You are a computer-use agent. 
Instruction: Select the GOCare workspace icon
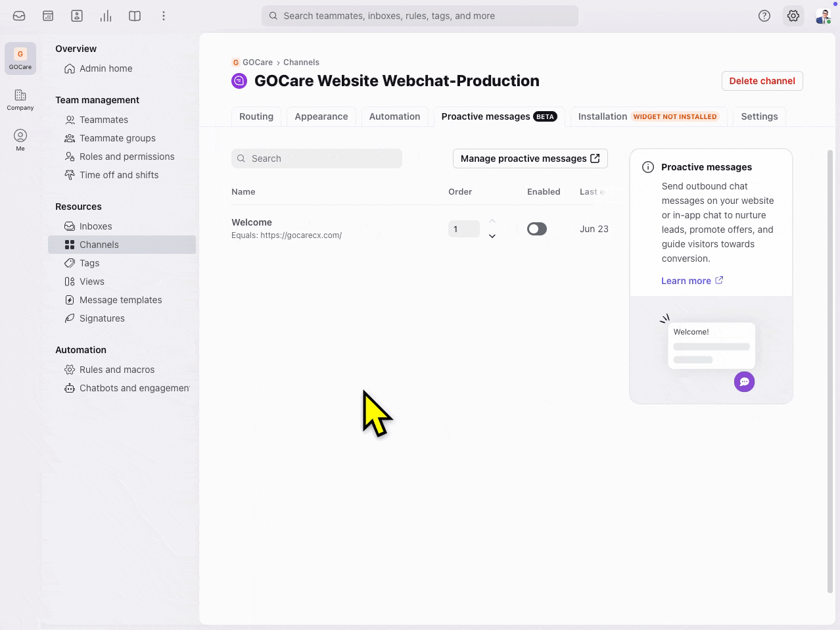click(20, 58)
